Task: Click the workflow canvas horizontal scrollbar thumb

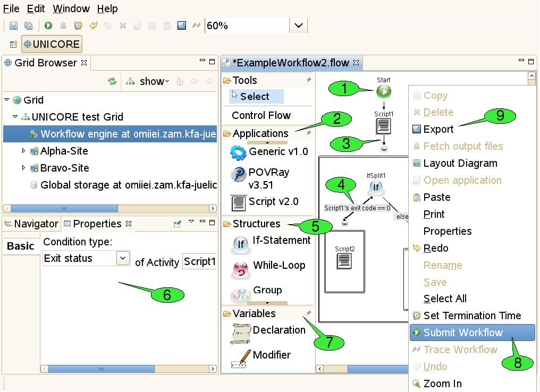Action: [378, 369]
